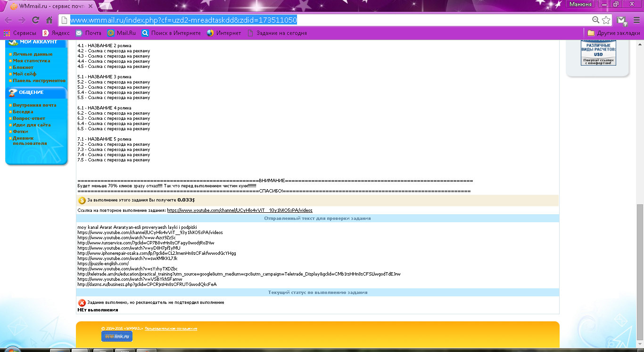Open Беседка in sidebar

coord(23,112)
